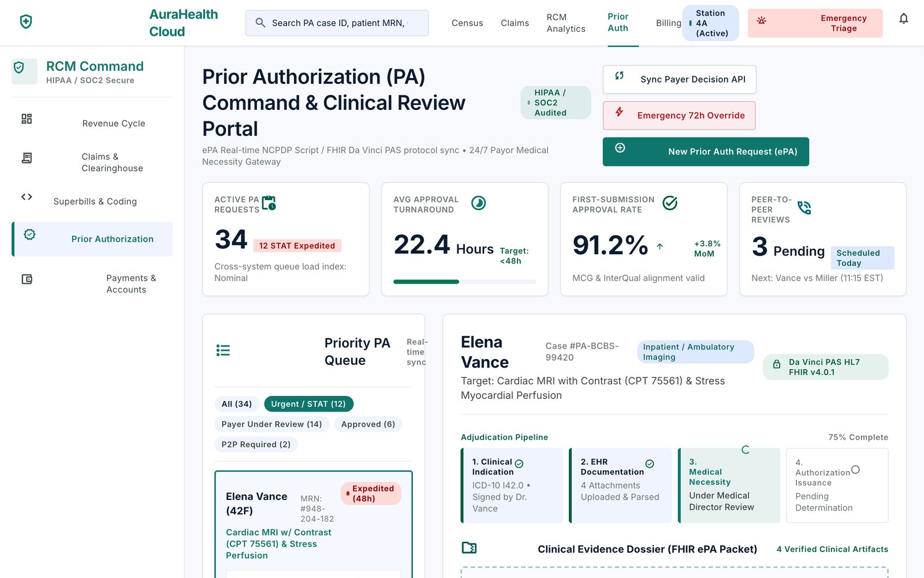Click the Emergency Triage button
Image resolution: width=924 pixels, height=578 pixels.
(815, 23)
